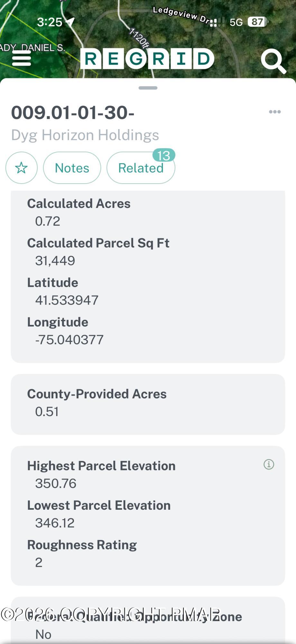
Task: Tap the battery indicator in status bar
Action: click(257, 22)
